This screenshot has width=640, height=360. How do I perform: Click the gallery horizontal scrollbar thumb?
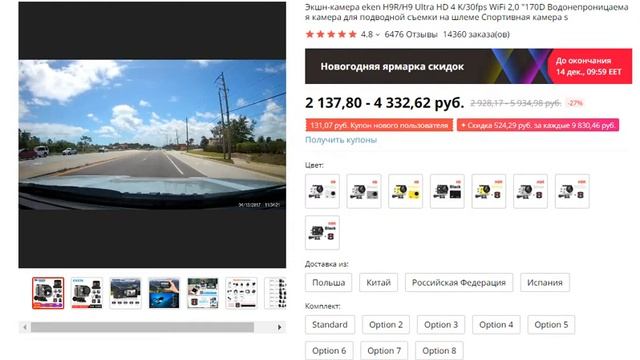click(x=142, y=327)
